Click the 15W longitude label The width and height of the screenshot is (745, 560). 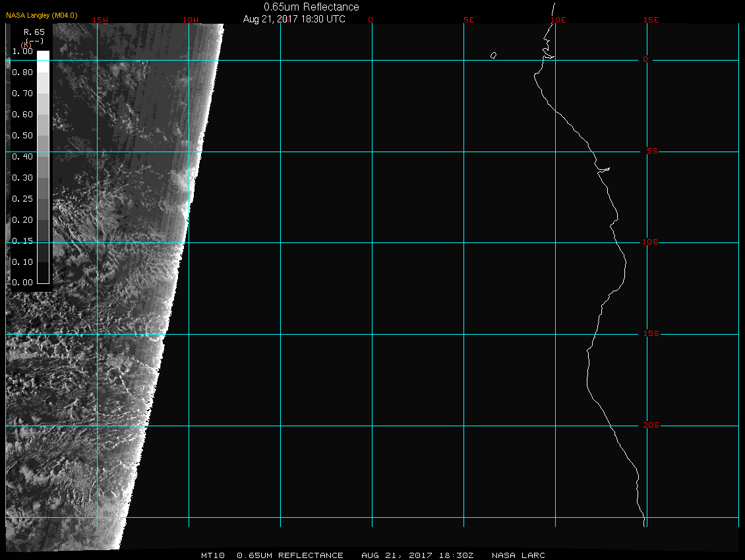pyautogui.click(x=100, y=20)
